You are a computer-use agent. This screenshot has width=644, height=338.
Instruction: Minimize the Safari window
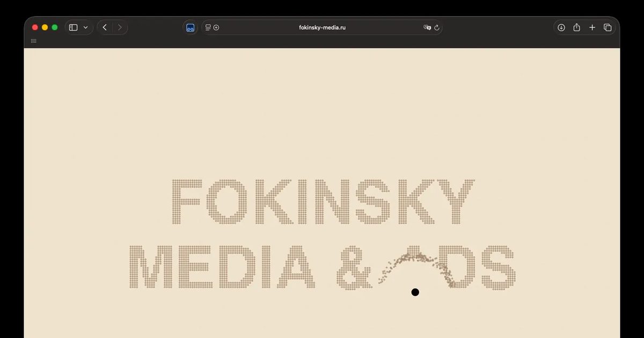(45, 27)
